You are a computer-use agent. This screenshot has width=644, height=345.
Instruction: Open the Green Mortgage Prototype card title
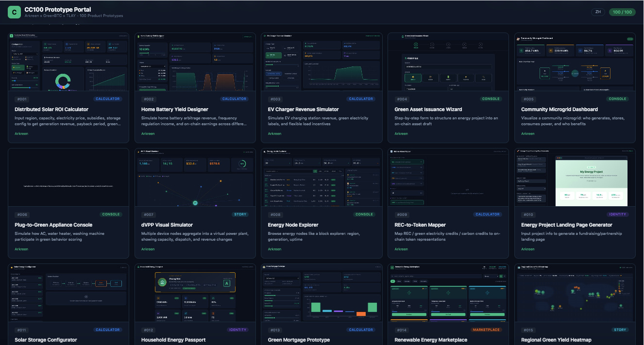(x=297, y=340)
